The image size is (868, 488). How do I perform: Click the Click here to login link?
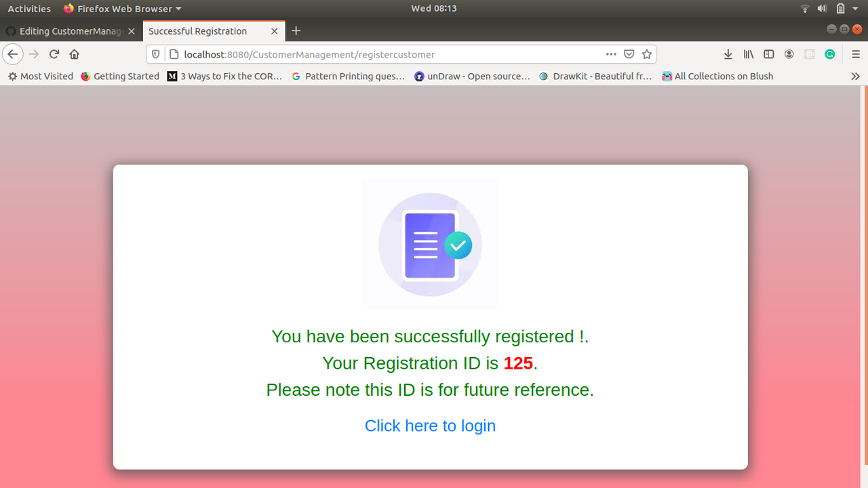point(430,426)
